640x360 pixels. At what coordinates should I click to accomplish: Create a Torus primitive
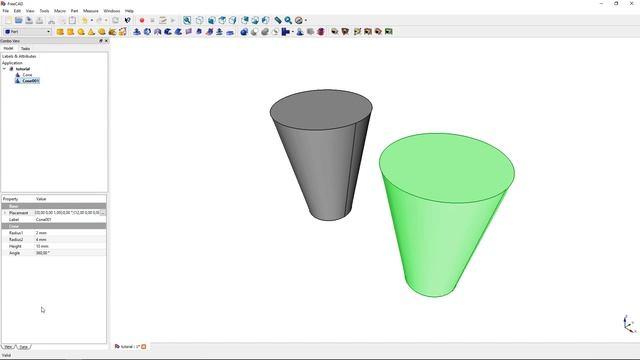pyautogui.click(x=102, y=31)
